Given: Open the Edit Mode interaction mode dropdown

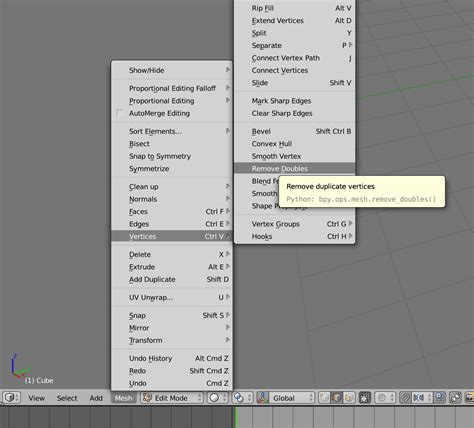Looking at the screenshot, I should [x=172, y=398].
